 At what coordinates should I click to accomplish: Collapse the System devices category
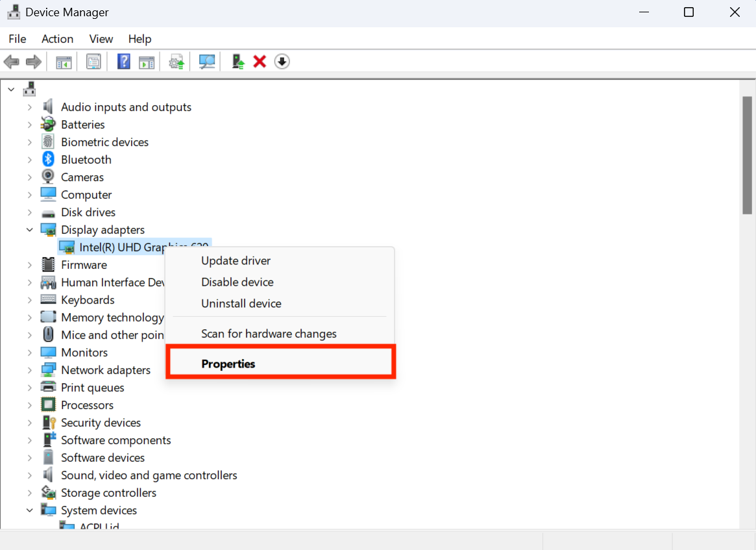pyautogui.click(x=29, y=510)
